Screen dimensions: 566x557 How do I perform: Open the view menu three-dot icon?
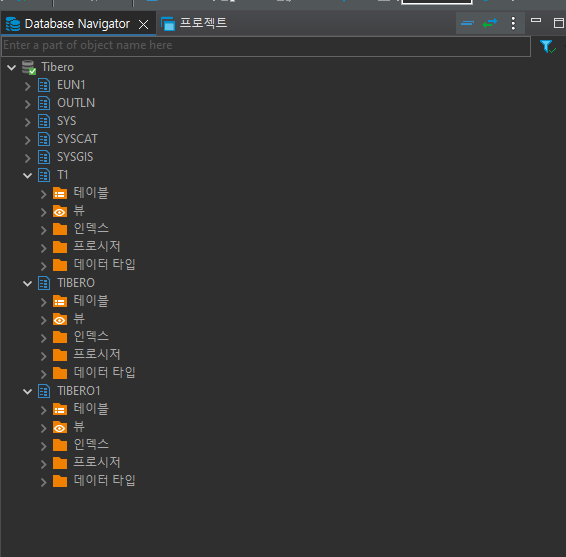[513, 23]
